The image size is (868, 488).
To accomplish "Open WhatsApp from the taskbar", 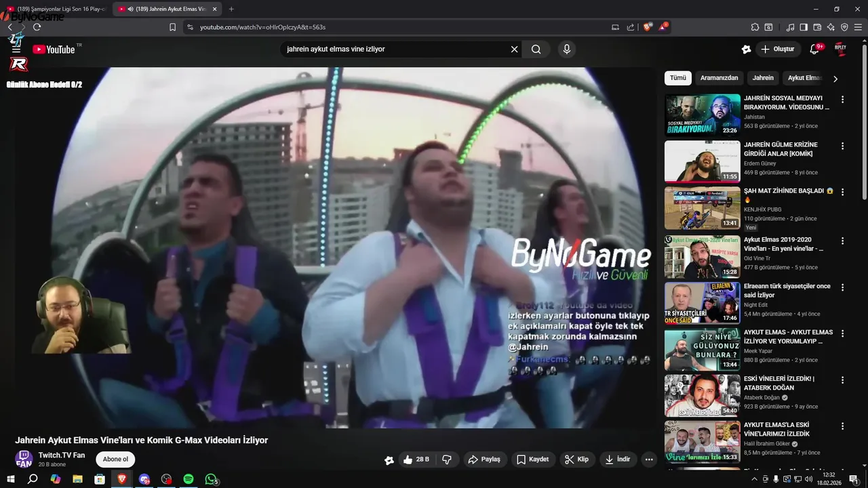I will coord(211,479).
